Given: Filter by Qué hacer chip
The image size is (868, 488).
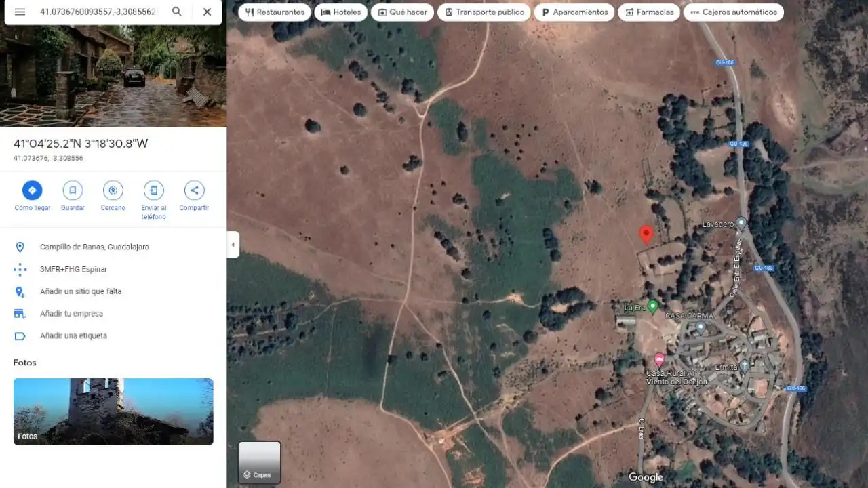Looking at the screenshot, I should tap(402, 12).
